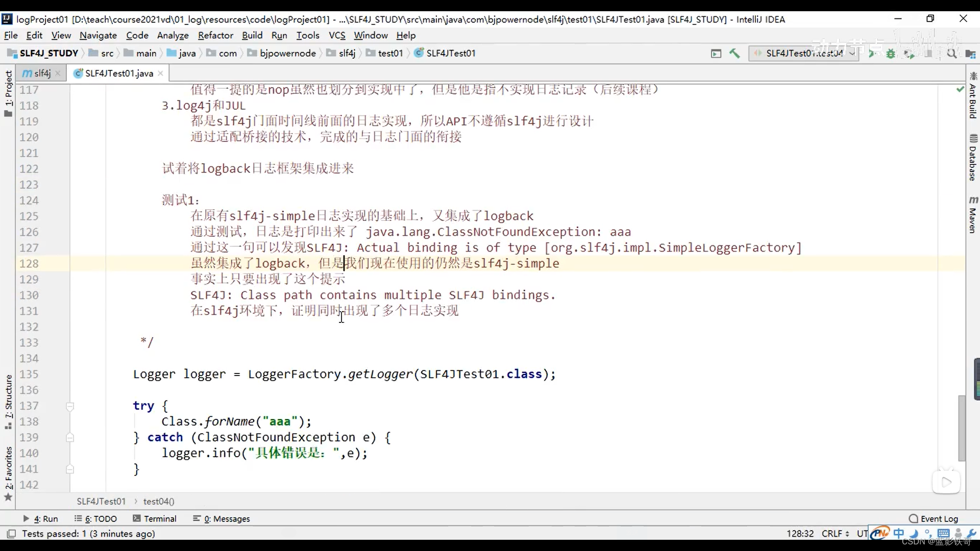Open the Messages tool window
The image size is (980, 551).
pyautogui.click(x=222, y=518)
